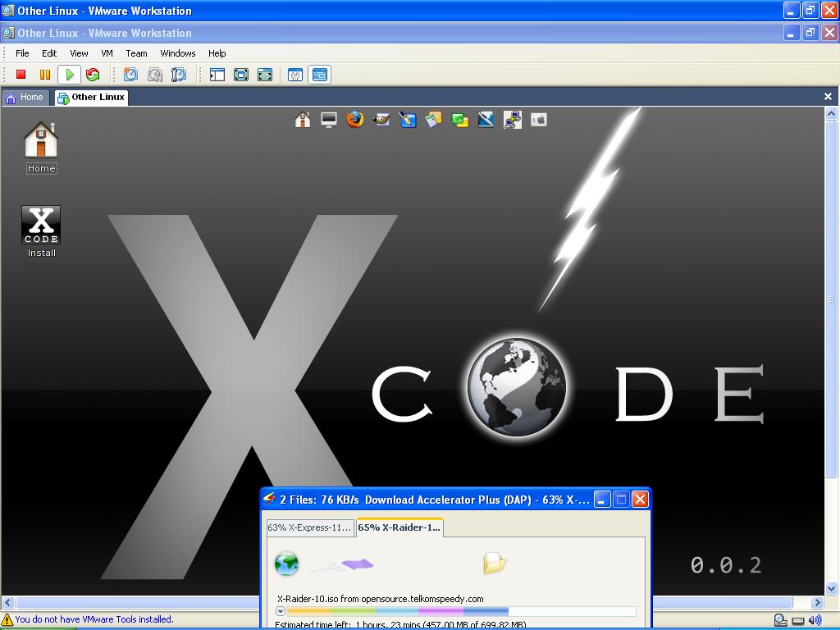Switch to the 63% X-Express download tab
The image size is (840, 630).
pos(309,527)
